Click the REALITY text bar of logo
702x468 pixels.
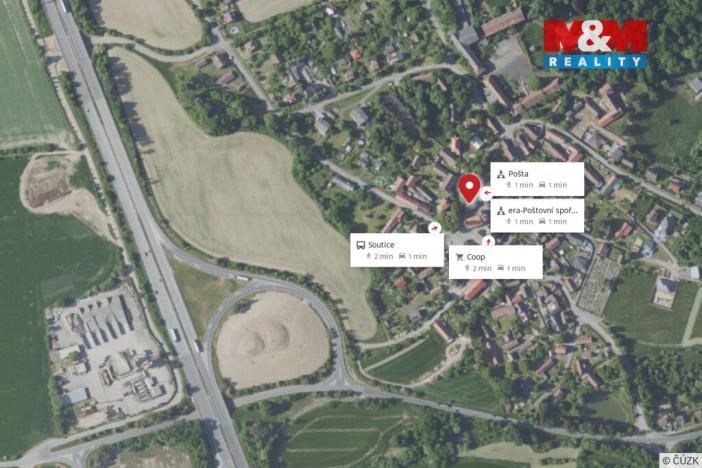pyautogui.click(x=595, y=62)
